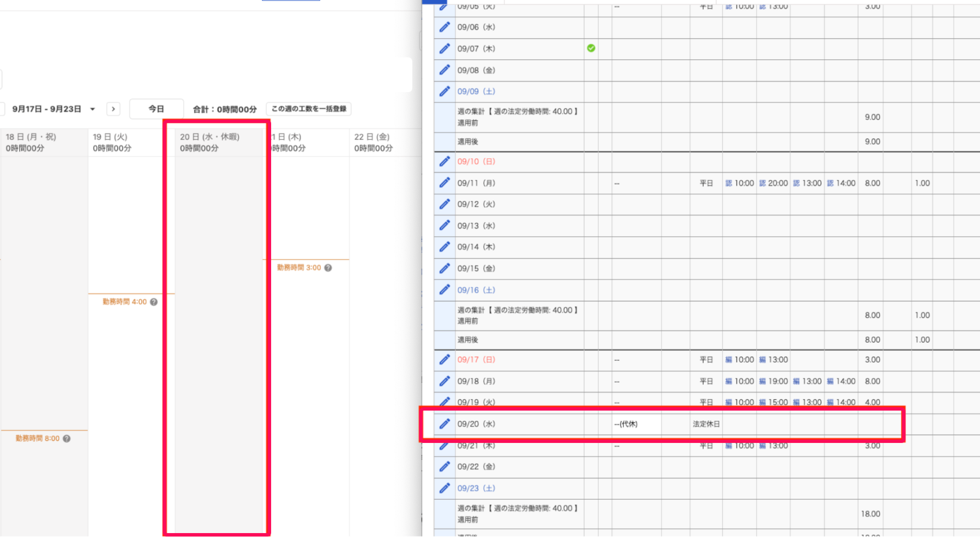Select the 09/16 (土) date link
Viewport: 980px width, 537px height.
coord(476,290)
